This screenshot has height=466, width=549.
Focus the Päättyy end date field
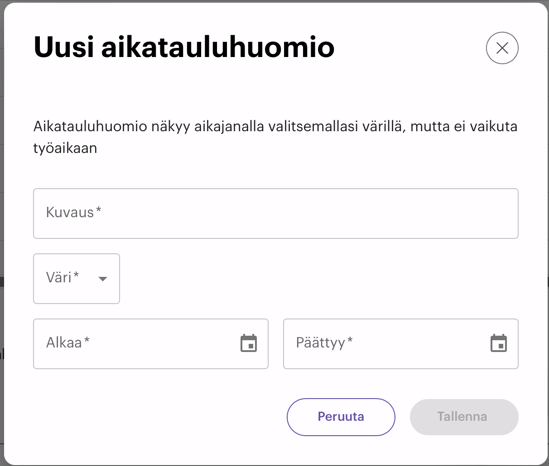pyautogui.click(x=401, y=343)
